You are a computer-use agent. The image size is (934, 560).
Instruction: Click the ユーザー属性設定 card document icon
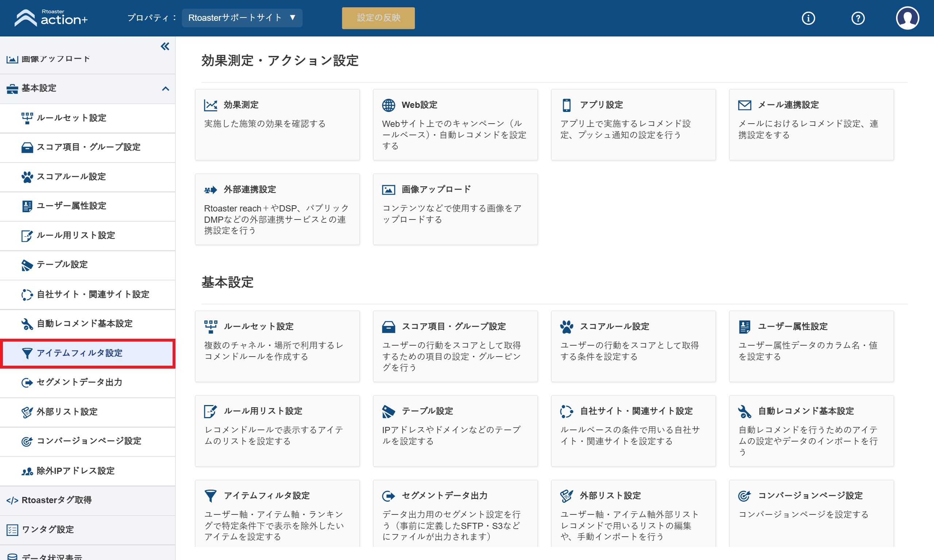point(745,327)
